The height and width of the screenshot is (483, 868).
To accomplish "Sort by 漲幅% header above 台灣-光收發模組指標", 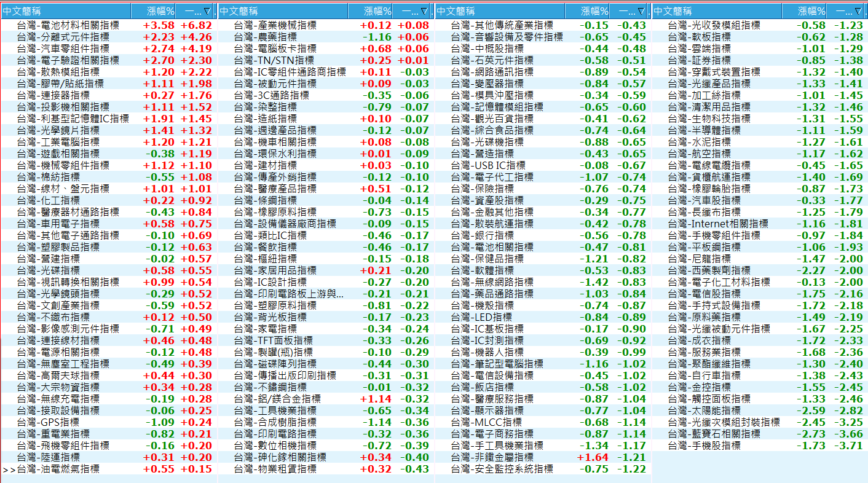I will tap(811, 11).
